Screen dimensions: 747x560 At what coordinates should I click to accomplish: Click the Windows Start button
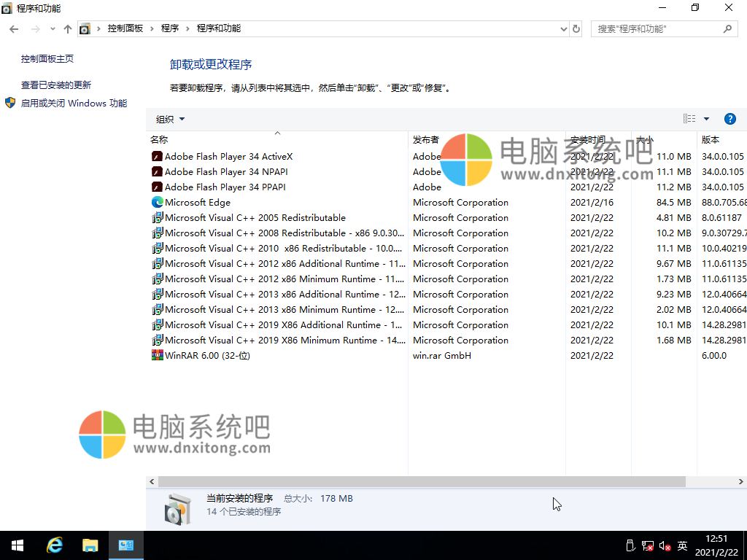18,545
